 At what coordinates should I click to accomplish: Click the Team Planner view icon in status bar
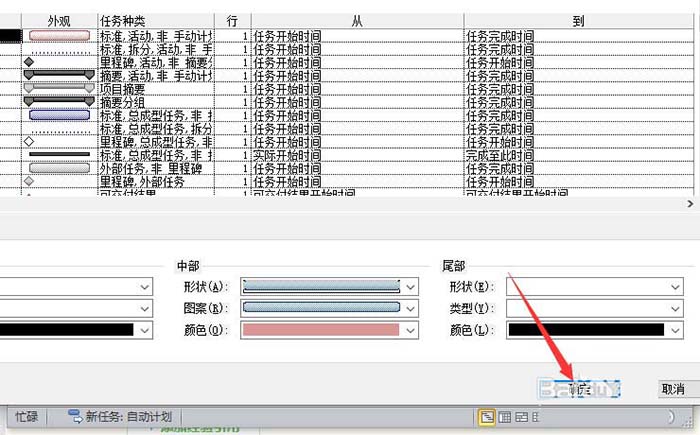pyautogui.click(x=521, y=417)
